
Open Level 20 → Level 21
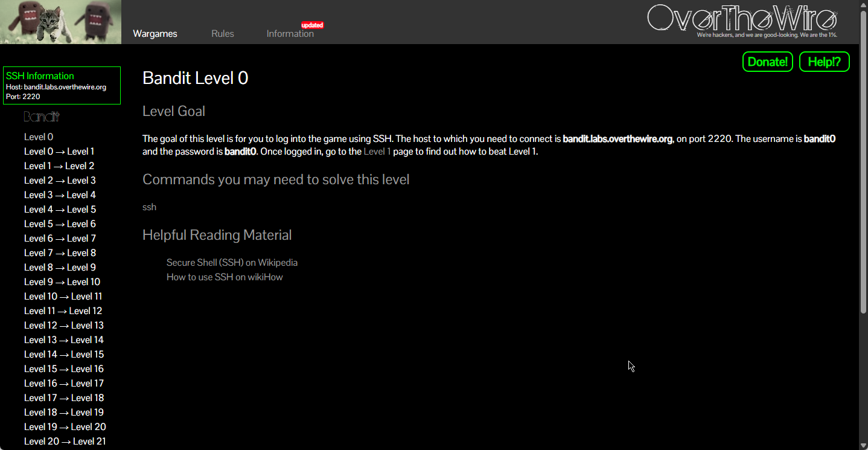coord(65,442)
